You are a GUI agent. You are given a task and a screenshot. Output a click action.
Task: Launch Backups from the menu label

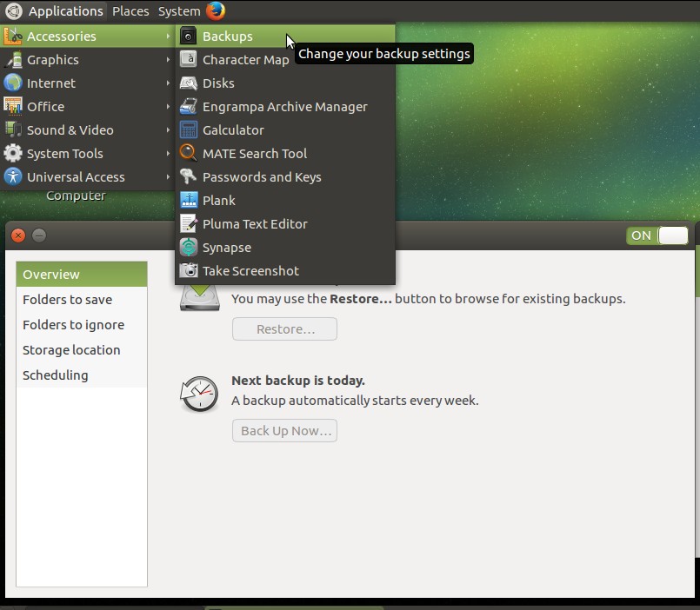pos(228,36)
